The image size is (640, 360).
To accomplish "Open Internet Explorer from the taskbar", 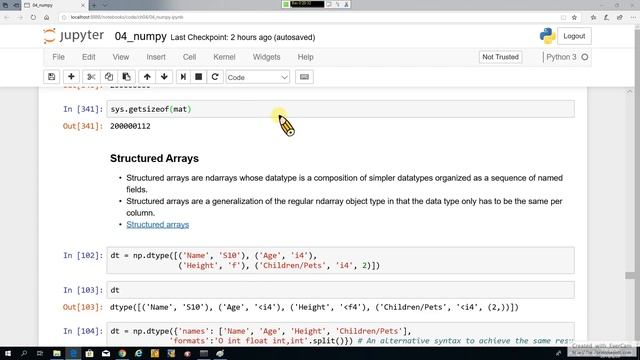I will coord(138,353).
